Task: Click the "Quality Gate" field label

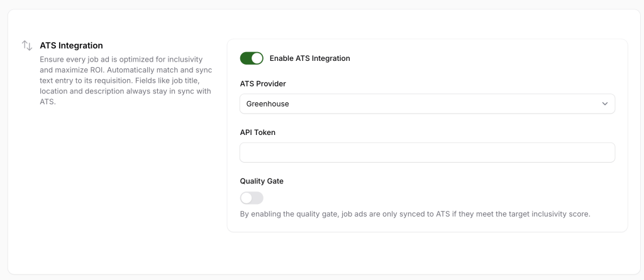Action: [262, 181]
